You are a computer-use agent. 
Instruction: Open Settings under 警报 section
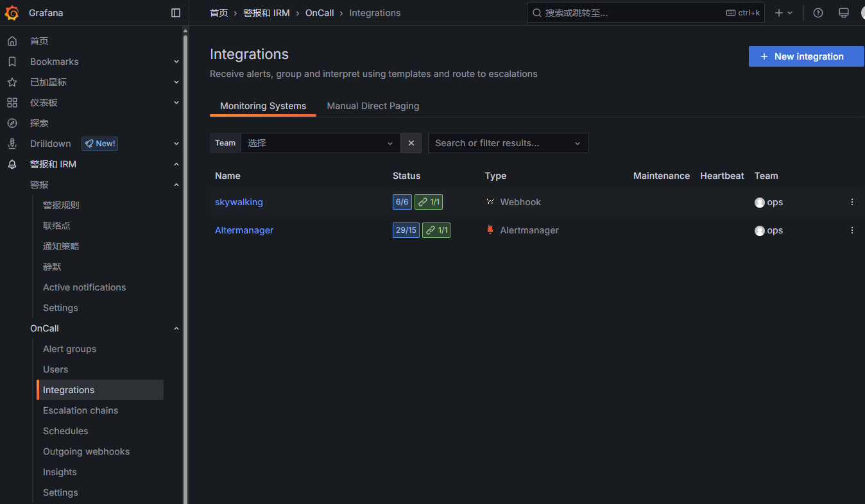pyautogui.click(x=60, y=308)
